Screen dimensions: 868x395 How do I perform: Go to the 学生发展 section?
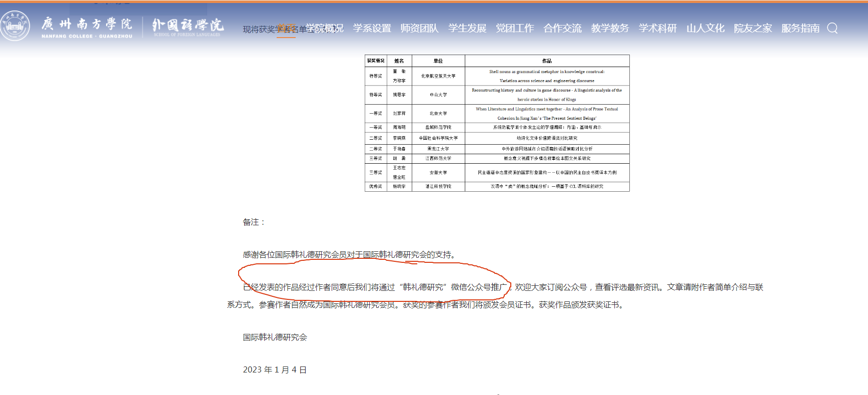[x=467, y=28]
